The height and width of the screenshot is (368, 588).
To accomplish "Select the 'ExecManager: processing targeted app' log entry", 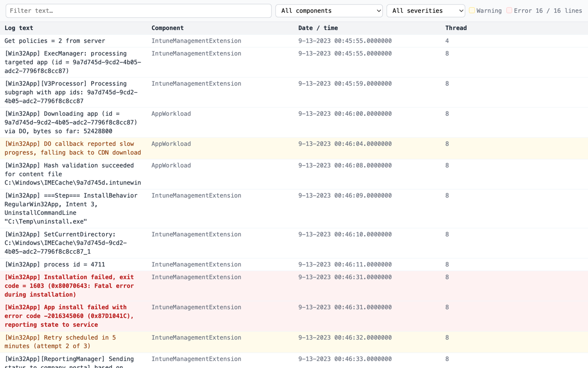I will (294, 62).
